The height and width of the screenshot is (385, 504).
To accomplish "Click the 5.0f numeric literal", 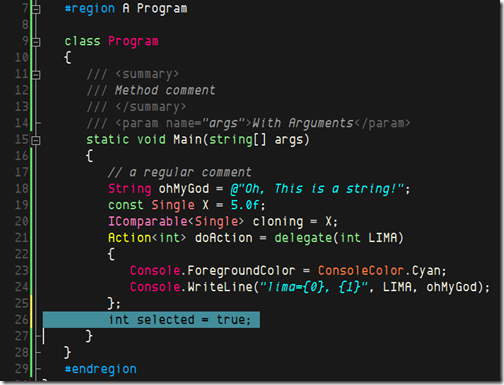I will pyautogui.click(x=245, y=205).
